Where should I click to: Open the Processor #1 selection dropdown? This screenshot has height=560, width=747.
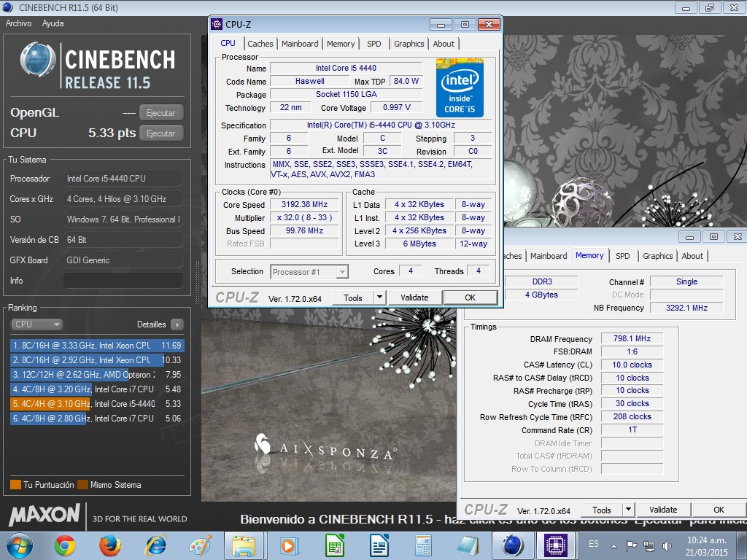click(309, 271)
